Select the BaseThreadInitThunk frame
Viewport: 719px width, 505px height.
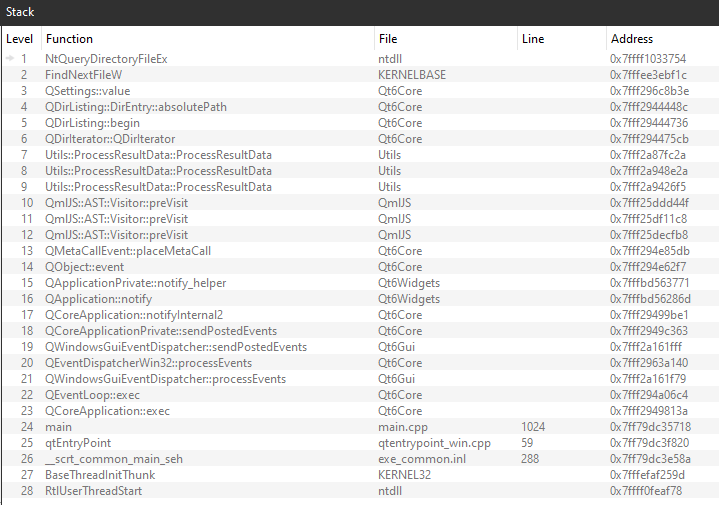(100, 475)
